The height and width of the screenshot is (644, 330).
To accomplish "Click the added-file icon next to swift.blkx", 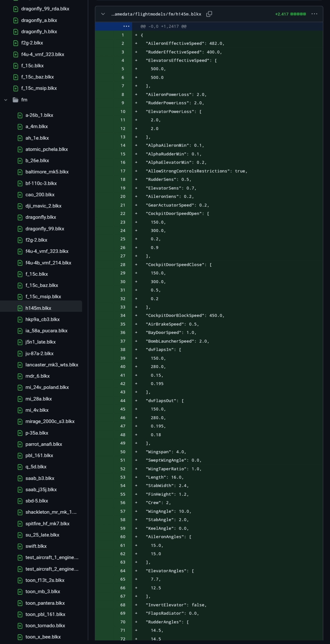I will coord(20,546).
